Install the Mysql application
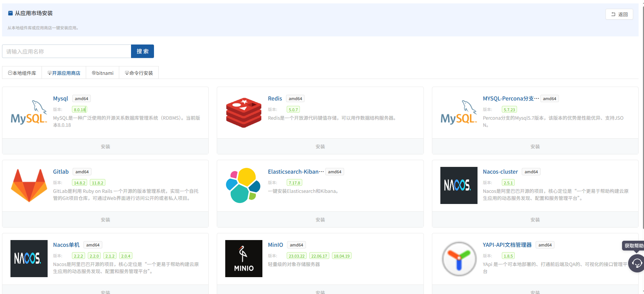This screenshot has width=644, height=294. [x=105, y=146]
